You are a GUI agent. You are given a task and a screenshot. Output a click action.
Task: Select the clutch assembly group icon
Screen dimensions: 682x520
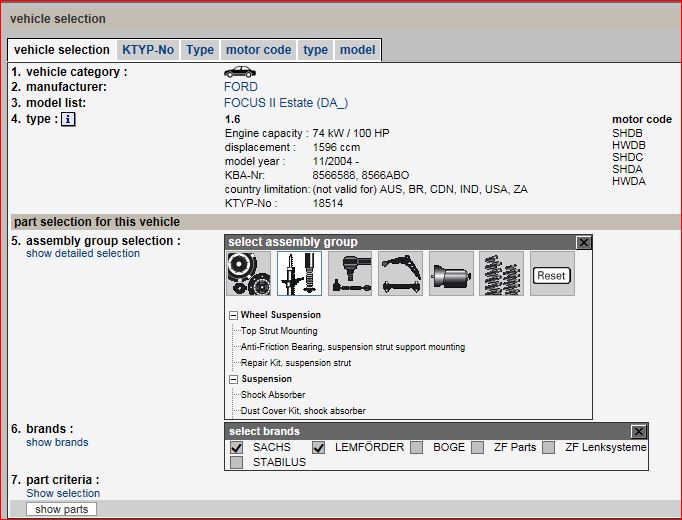[248, 274]
